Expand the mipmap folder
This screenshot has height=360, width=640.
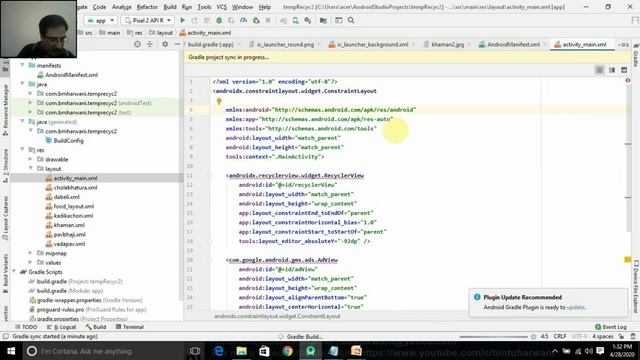(x=31, y=253)
